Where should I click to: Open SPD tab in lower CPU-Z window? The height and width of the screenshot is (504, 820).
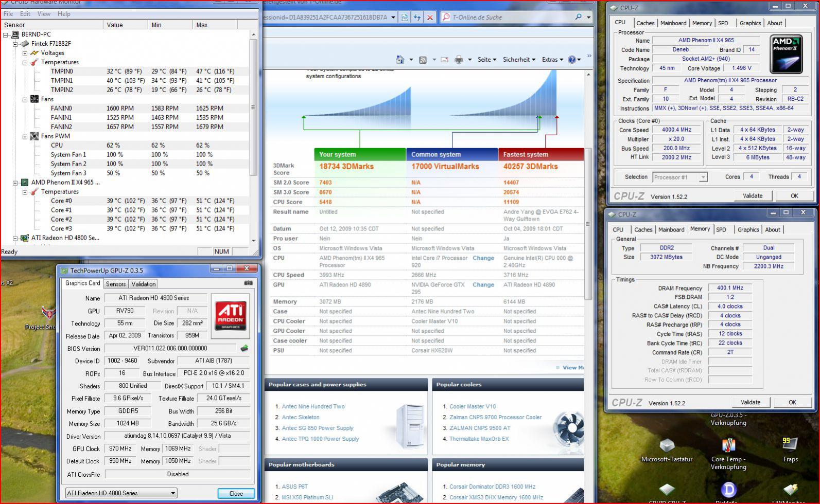pos(721,230)
